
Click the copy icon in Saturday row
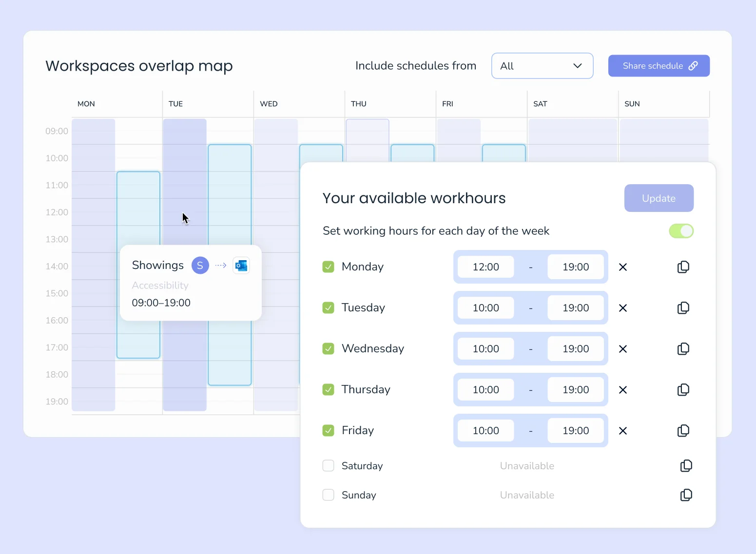point(686,466)
